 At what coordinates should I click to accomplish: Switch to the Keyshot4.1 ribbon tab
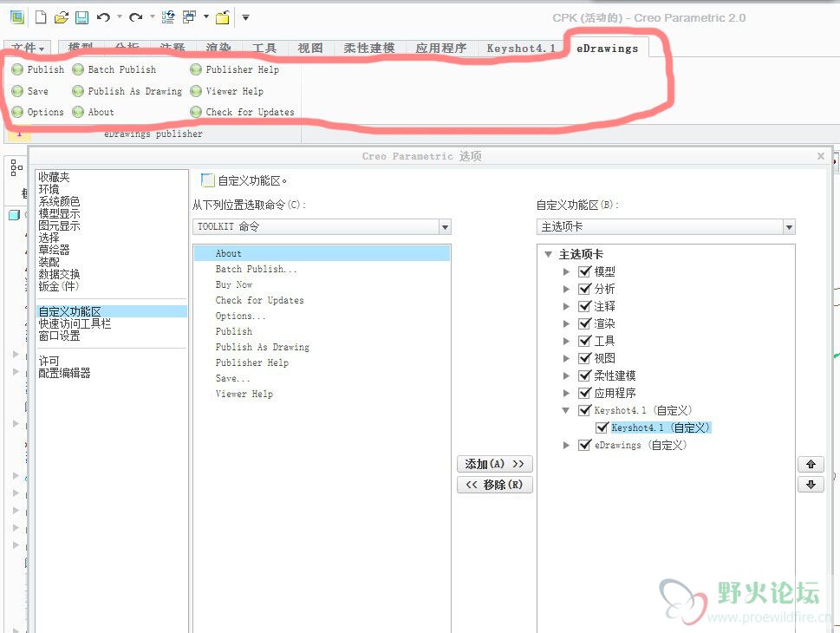[x=521, y=49]
